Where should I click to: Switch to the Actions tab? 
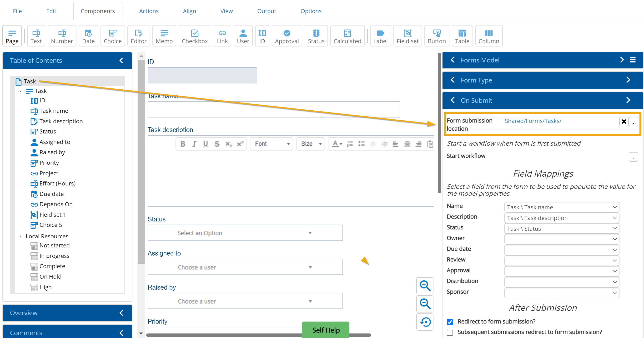point(149,11)
